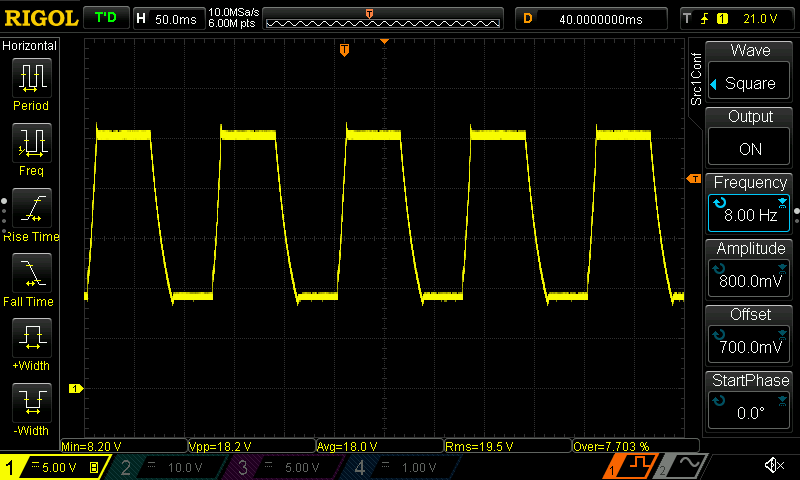Click the Amplitude adjust knob icon
This screenshot has width=800, height=480.
719,269
